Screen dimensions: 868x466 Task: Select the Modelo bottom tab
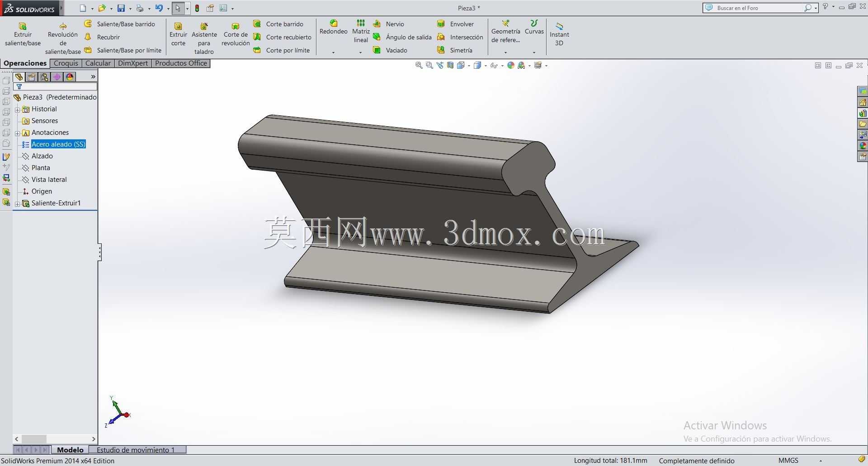click(70, 450)
